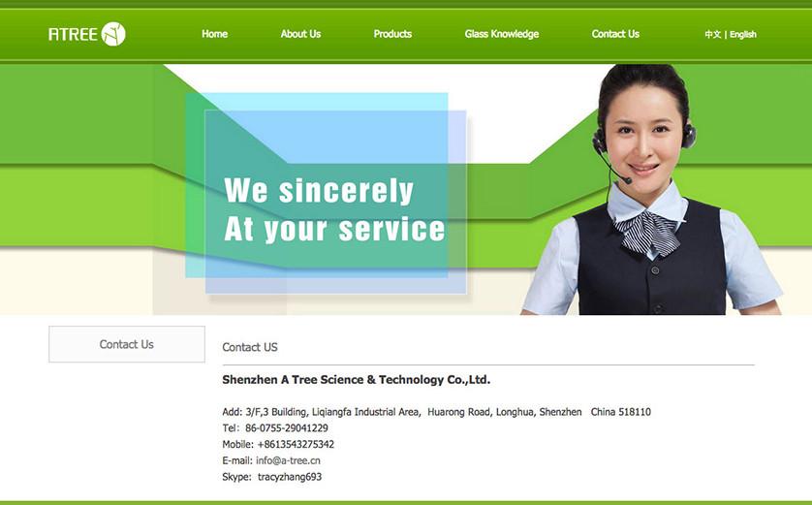This screenshot has height=505, width=812.
Task: Click the info@a-tree.cn email link
Action: (288, 460)
